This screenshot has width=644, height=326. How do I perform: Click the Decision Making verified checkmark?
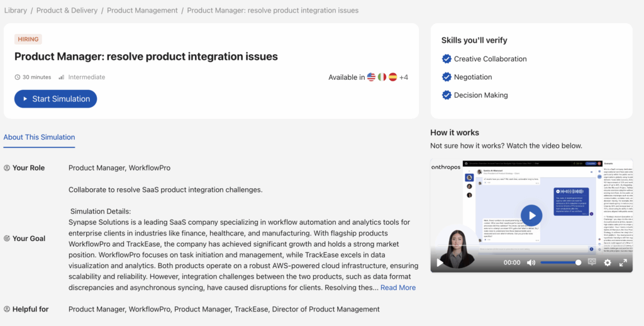(447, 96)
